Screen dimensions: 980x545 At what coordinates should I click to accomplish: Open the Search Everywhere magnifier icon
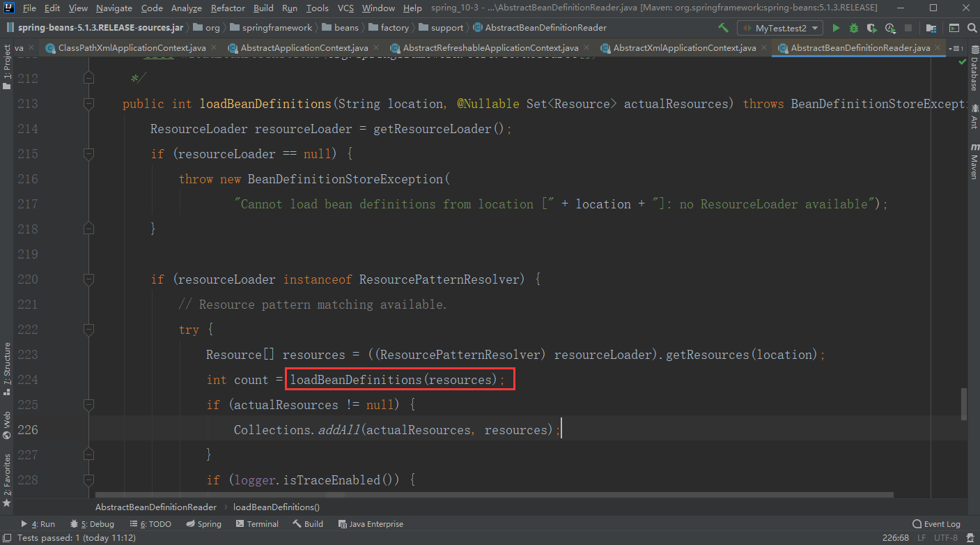(x=972, y=28)
